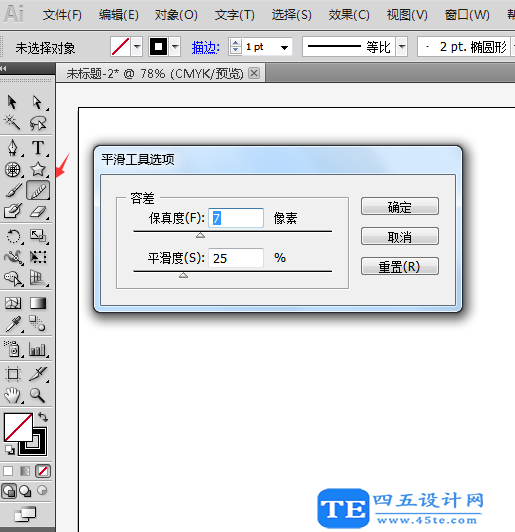The width and height of the screenshot is (515, 532).
Task: Open the 对象(O) menu
Action: coord(176,15)
